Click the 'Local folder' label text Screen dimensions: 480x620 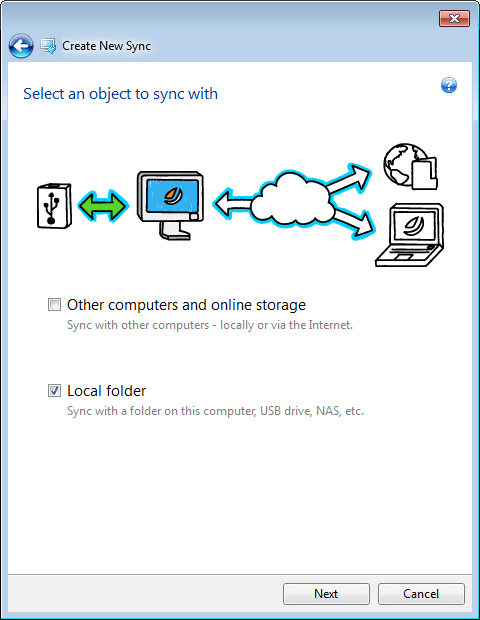click(106, 391)
